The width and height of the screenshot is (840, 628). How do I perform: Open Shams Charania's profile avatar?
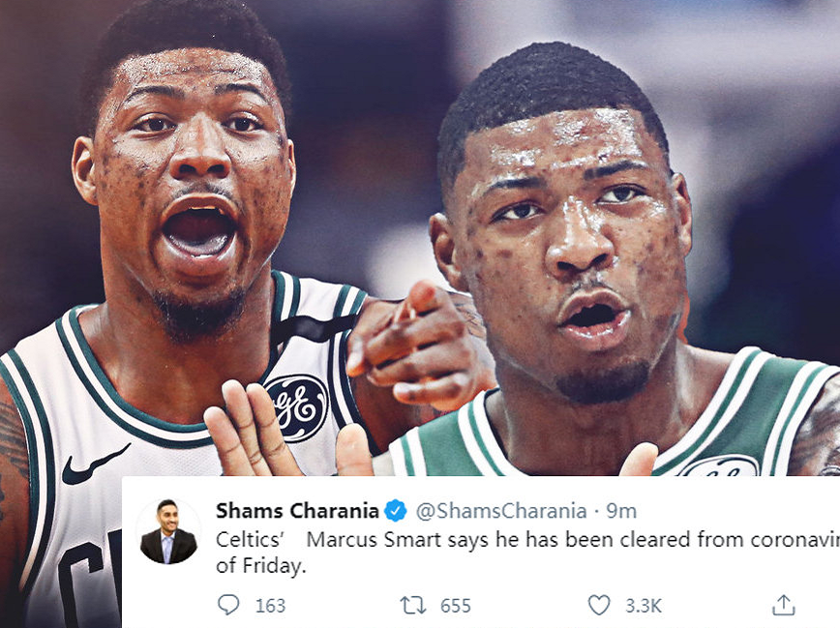pos(168,531)
